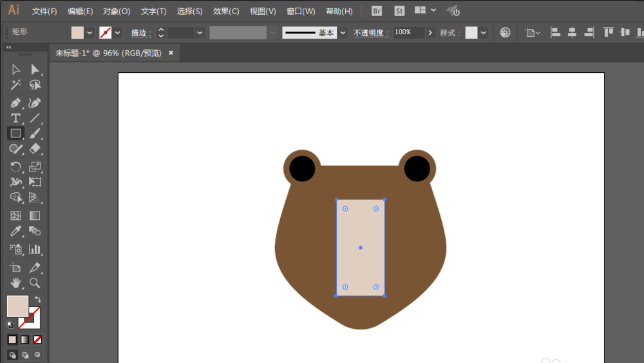Screen dimensions: 644x363
Task: Choose the Rotate tool
Action: [x=15, y=166]
